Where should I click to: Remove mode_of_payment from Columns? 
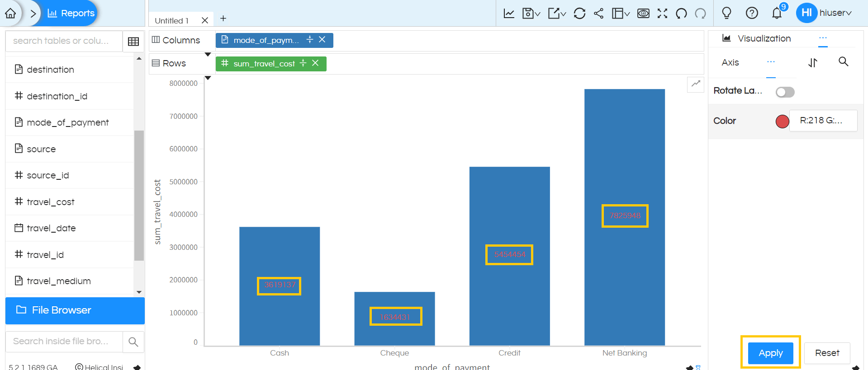point(322,40)
